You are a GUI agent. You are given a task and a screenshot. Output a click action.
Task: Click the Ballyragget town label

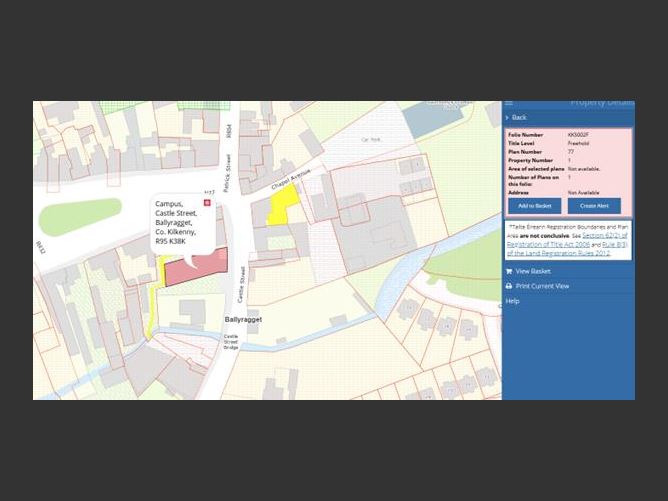tap(243, 320)
